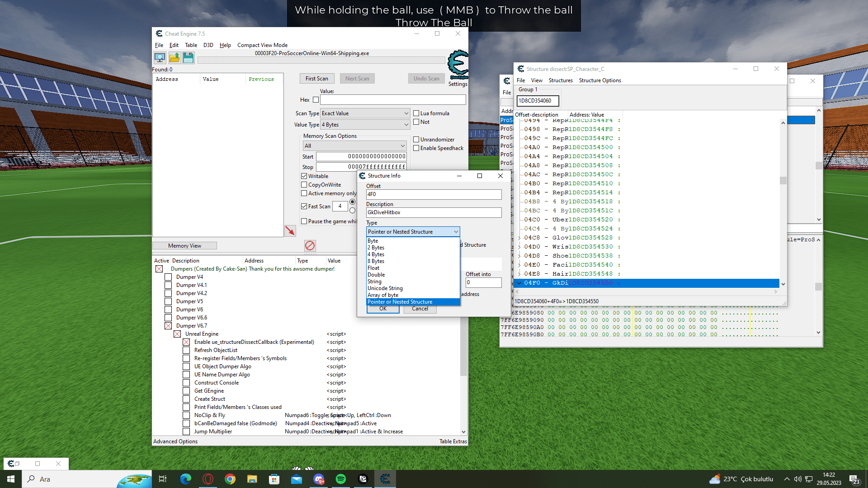Switch to Cheat Engine taskbar icon
868x488 pixels.
click(385, 479)
